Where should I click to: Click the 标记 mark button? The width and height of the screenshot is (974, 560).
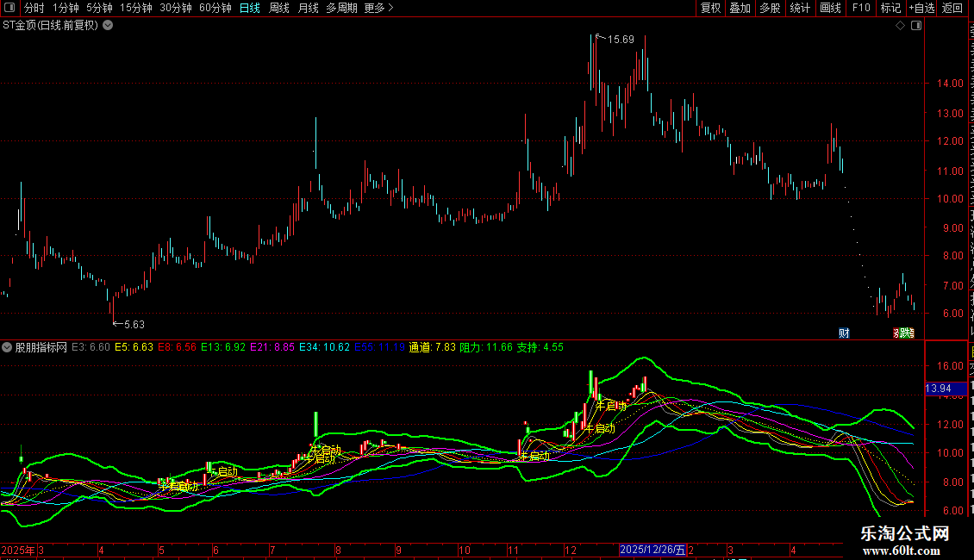[890, 8]
